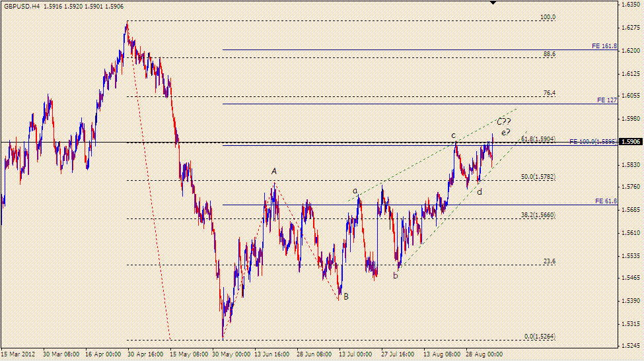Select the lowercase c wave label
This screenshot has height=361, width=644.
[x=453, y=135]
